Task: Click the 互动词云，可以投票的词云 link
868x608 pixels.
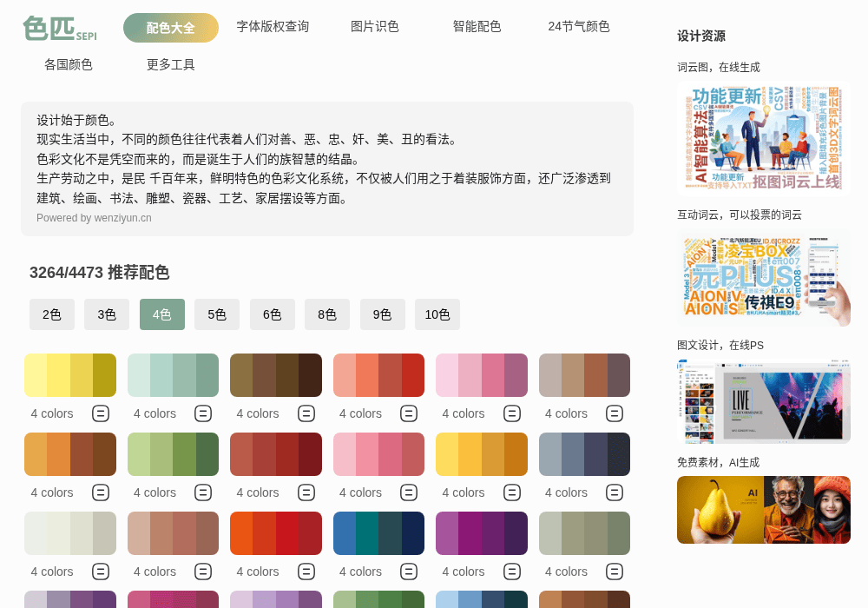Action: [x=739, y=215]
